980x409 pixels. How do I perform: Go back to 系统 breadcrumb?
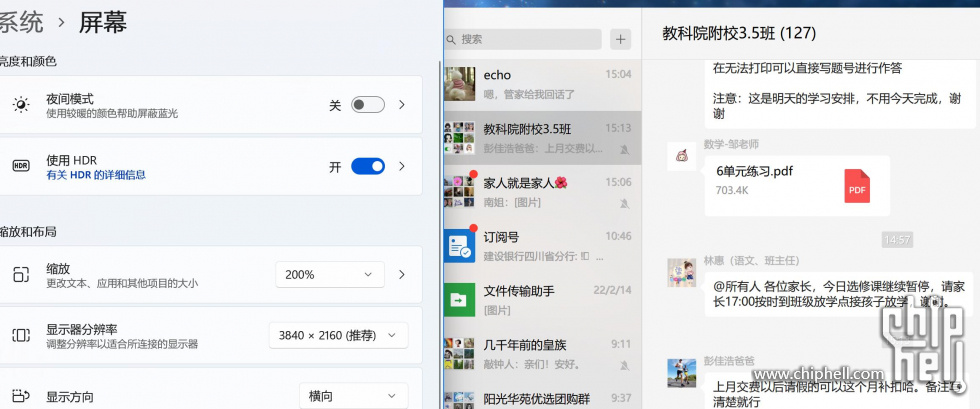[x=22, y=23]
